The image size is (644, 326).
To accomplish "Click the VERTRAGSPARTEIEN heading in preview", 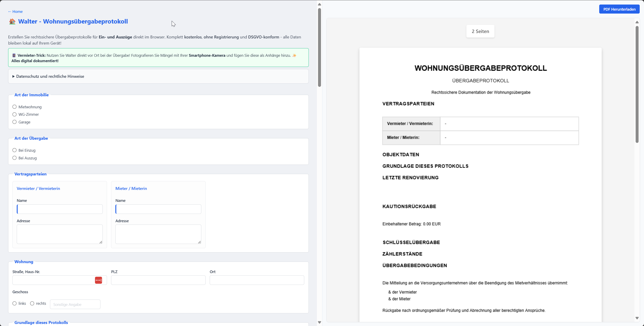I will click(408, 104).
